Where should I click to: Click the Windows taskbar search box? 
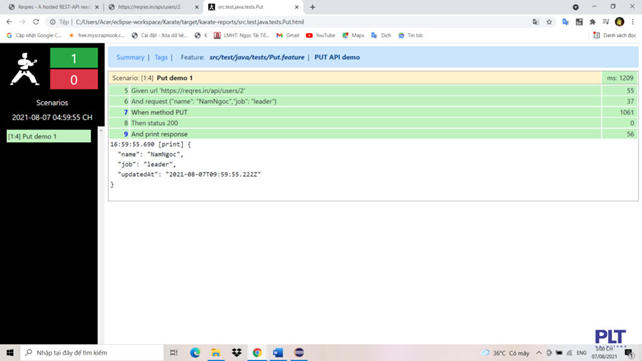[x=92, y=352]
